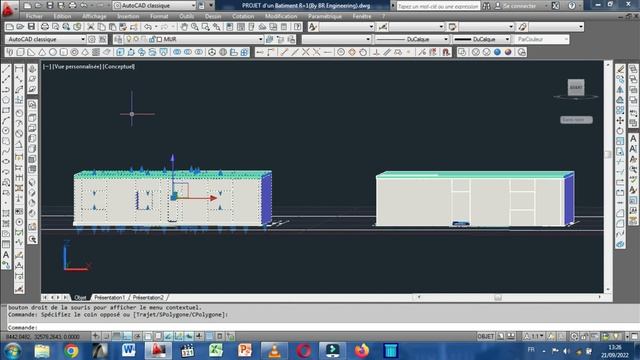The height and width of the screenshot is (360, 640).
Task: Open the Fichier menu
Action: click(34, 16)
